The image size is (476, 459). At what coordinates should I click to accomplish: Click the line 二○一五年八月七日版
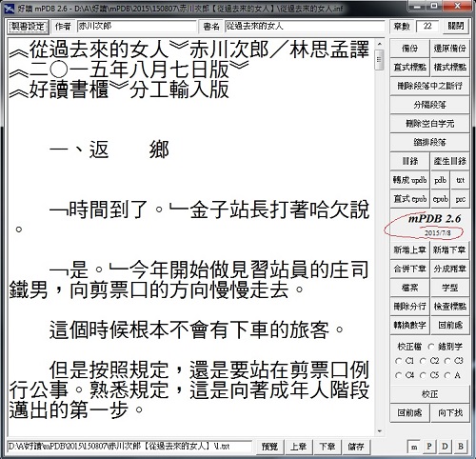129,70
